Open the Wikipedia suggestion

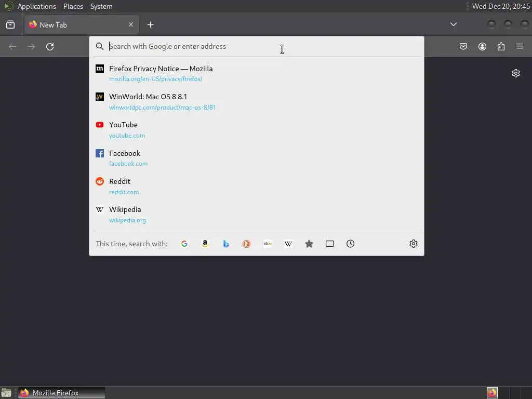[257, 215]
